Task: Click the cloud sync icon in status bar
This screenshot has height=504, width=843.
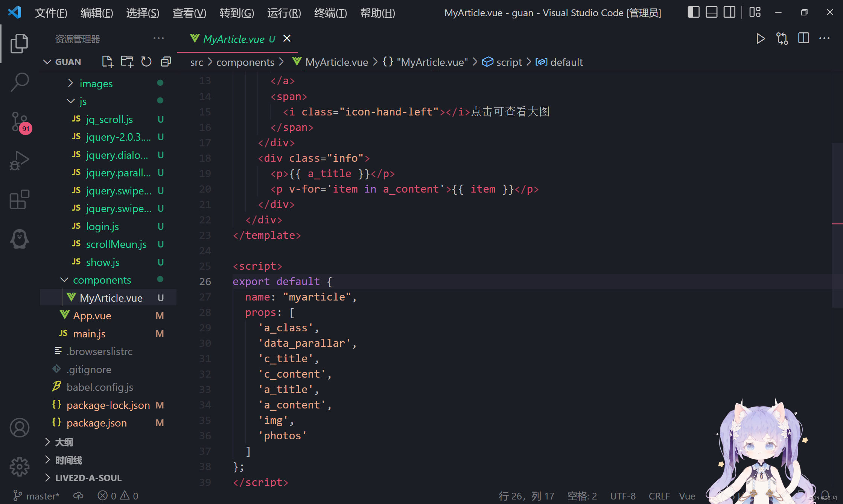Action: click(x=78, y=496)
